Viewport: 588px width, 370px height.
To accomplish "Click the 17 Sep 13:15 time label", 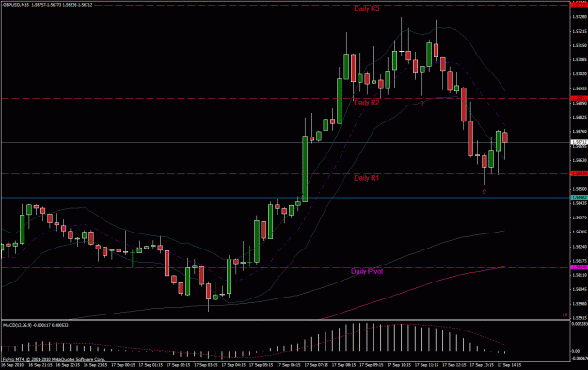I will tap(483, 364).
